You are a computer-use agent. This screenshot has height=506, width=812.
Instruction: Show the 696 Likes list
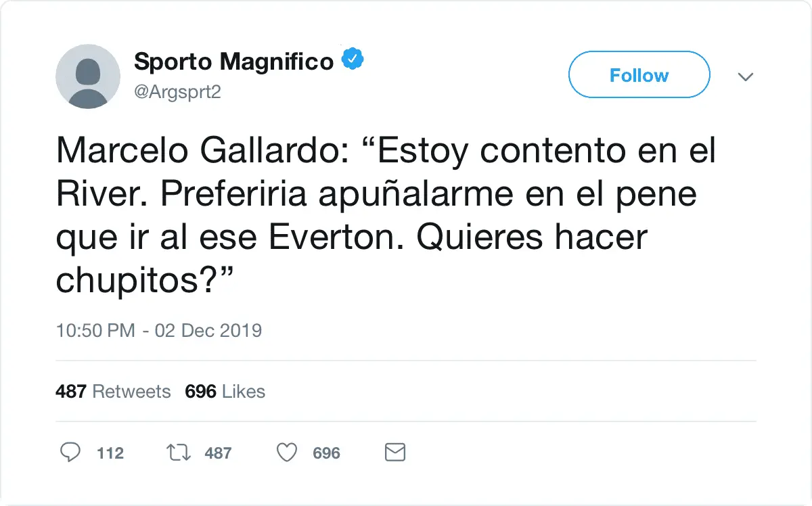point(225,391)
